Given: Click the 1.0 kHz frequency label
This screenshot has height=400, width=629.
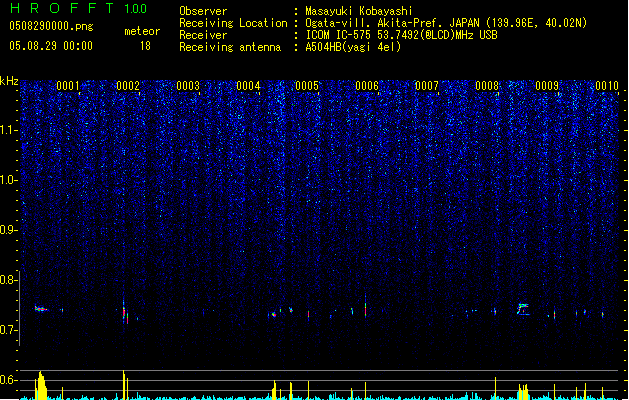Looking at the screenshot, I should pos(9,180).
